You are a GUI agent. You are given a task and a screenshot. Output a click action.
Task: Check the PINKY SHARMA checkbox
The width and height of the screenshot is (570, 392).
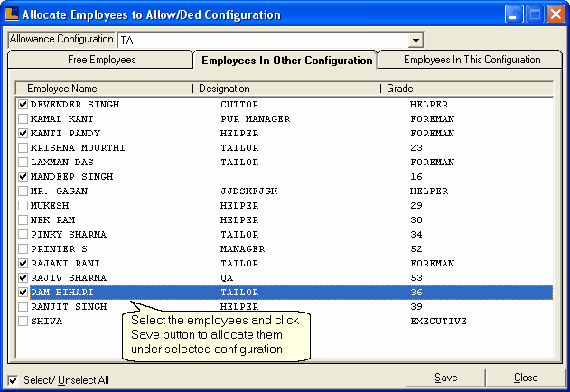(23, 235)
